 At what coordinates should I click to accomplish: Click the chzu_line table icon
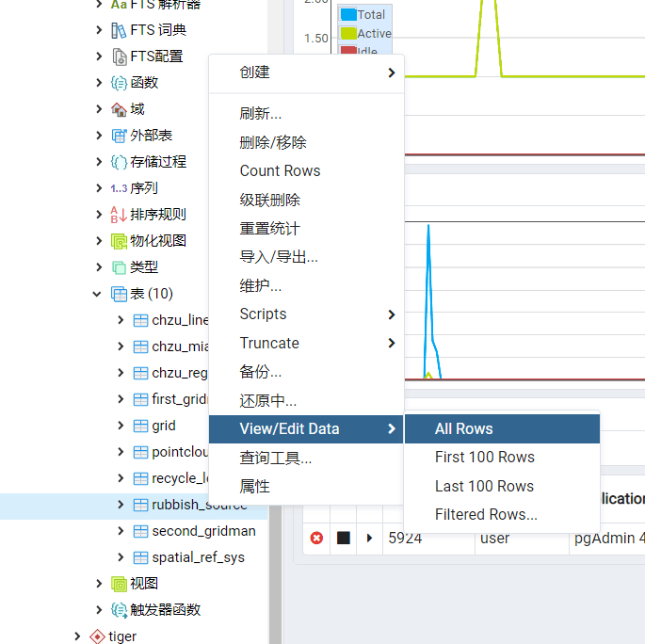140,320
